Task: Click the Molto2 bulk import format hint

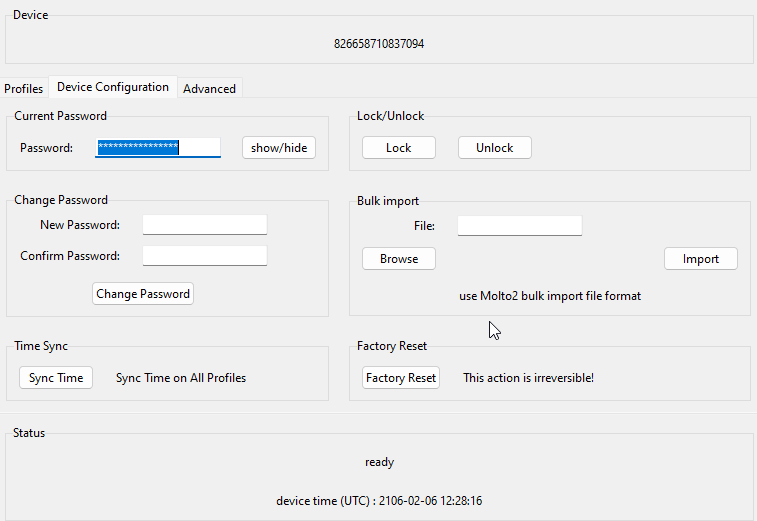Action: coord(549,296)
